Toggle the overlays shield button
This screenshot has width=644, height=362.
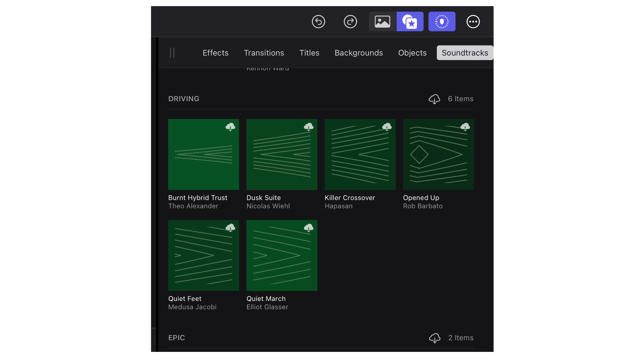pos(442,21)
